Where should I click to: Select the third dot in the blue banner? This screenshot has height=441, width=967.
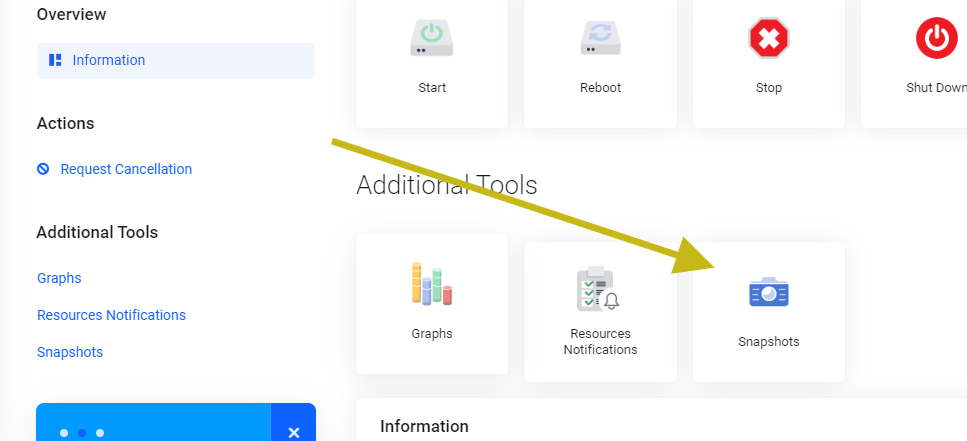pos(100,433)
